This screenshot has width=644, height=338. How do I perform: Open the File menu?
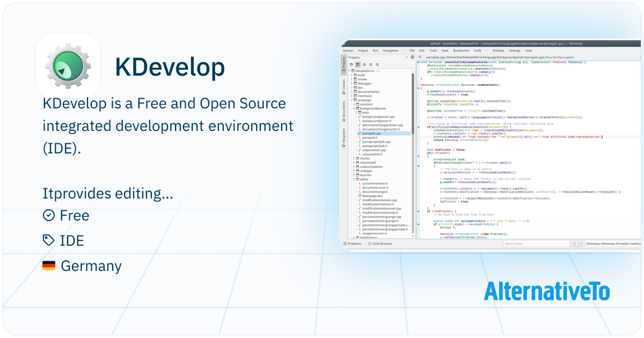coord(412,50)
